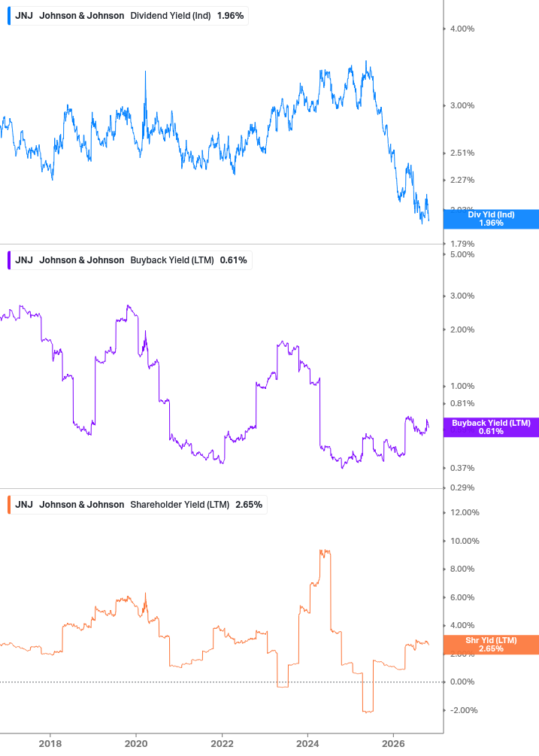This screenshot has height=756, width=539.
Task: Click the 4.00% tick on dividend yield axis
Action: (462, 29)
